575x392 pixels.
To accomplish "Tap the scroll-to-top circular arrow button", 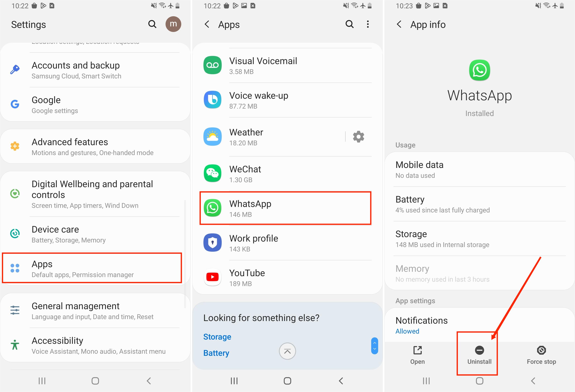I will (287, 351).
